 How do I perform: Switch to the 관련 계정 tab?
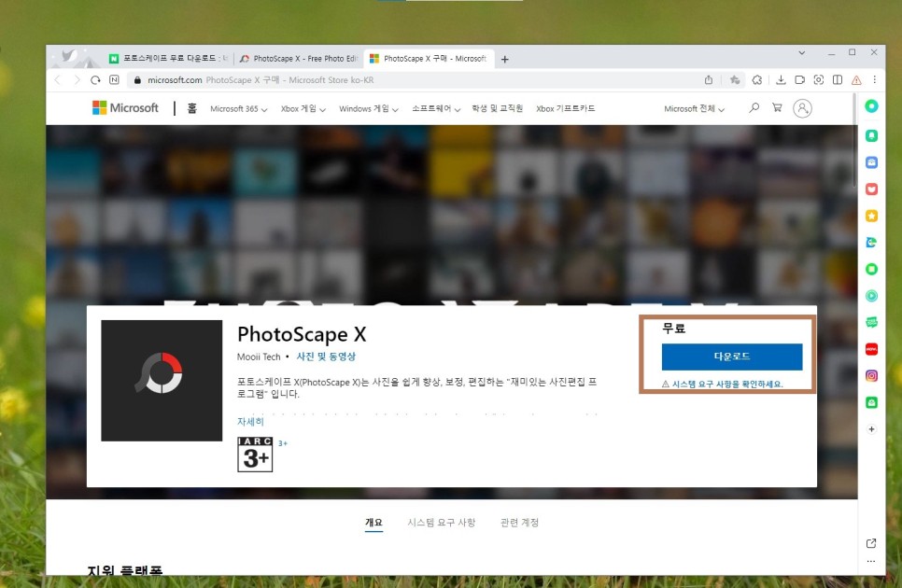519,522
